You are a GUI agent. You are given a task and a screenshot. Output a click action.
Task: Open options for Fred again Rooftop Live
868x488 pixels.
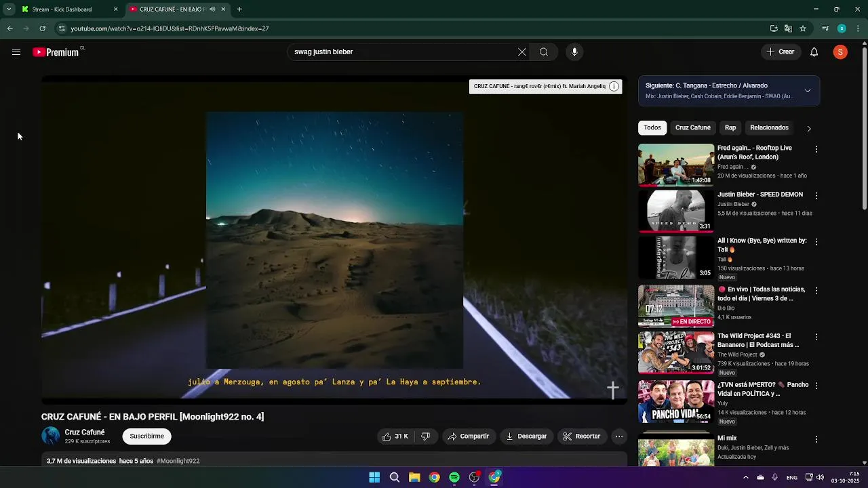pos(816,149)
